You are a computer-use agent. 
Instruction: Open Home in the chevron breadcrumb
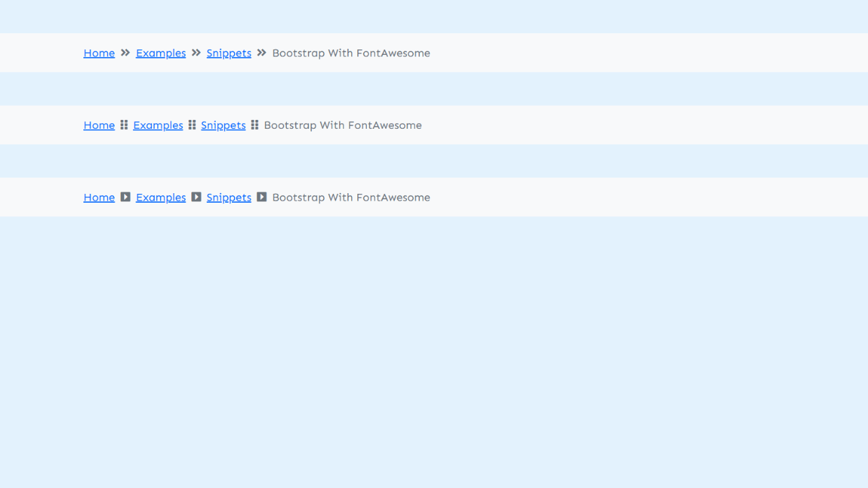99,53
